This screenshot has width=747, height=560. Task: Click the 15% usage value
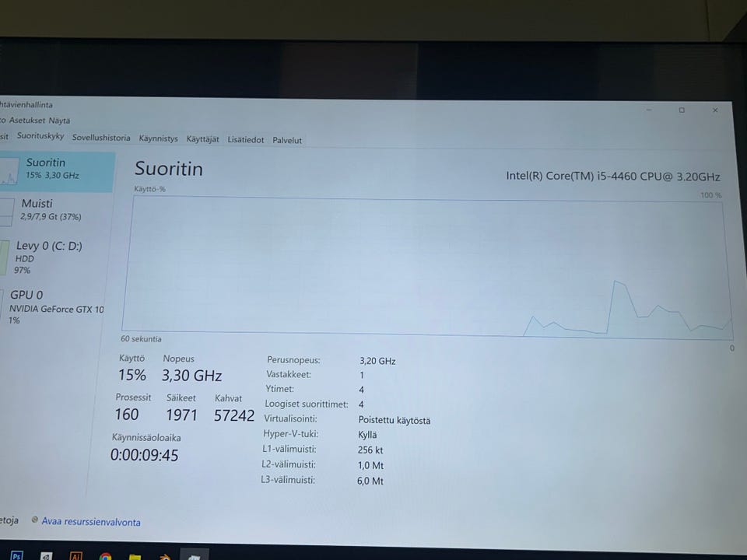(x=132, y=375)
